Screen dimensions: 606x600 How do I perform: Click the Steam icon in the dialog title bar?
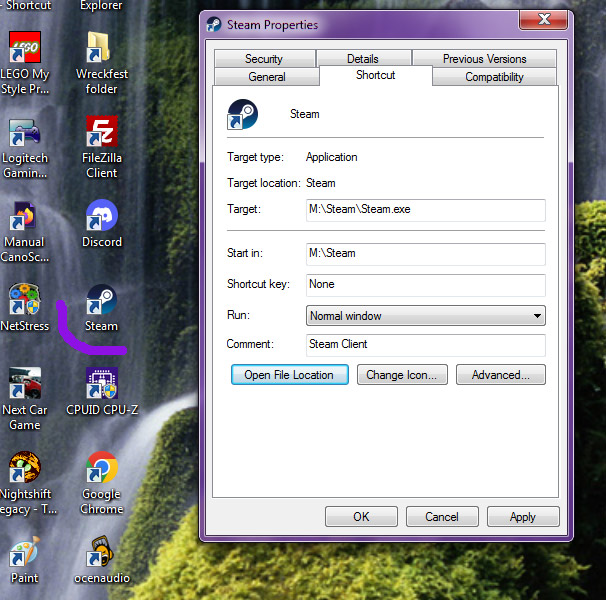click(x=214, y=25)
